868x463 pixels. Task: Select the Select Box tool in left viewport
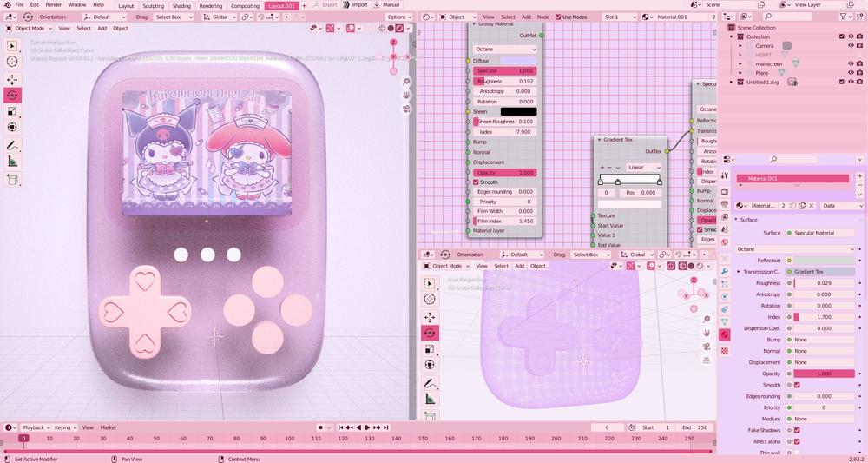coord(12,45)
